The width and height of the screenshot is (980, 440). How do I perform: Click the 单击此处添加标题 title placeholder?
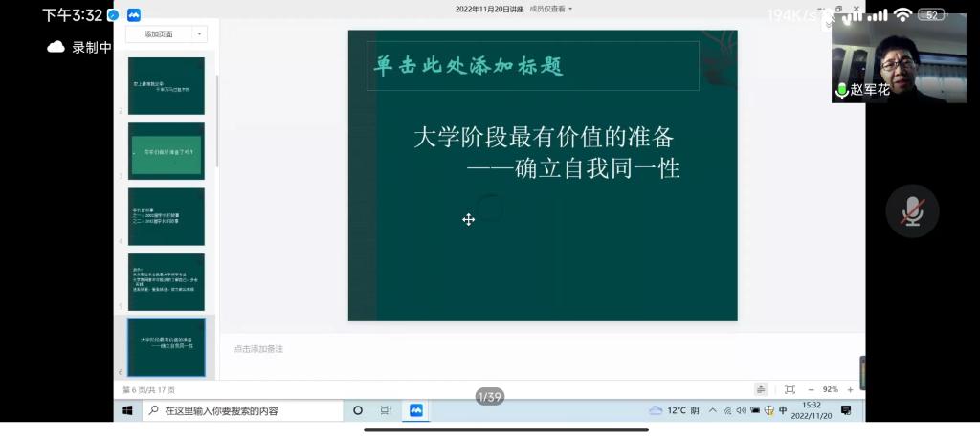point(533,66)
